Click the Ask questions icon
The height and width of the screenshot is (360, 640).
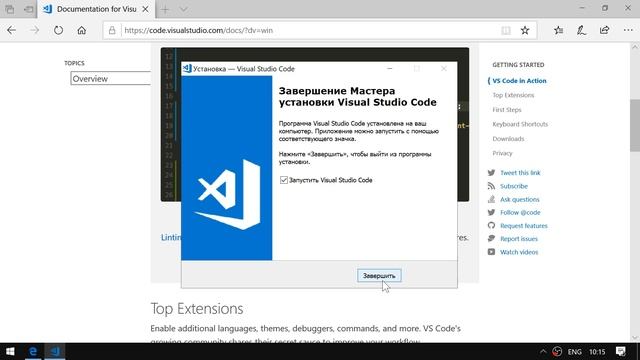[x=491, y=199]
